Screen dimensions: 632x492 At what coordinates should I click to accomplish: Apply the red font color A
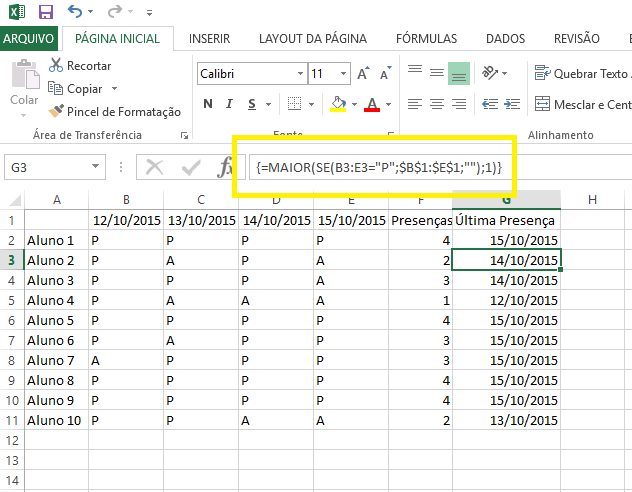tap(372, 104)
